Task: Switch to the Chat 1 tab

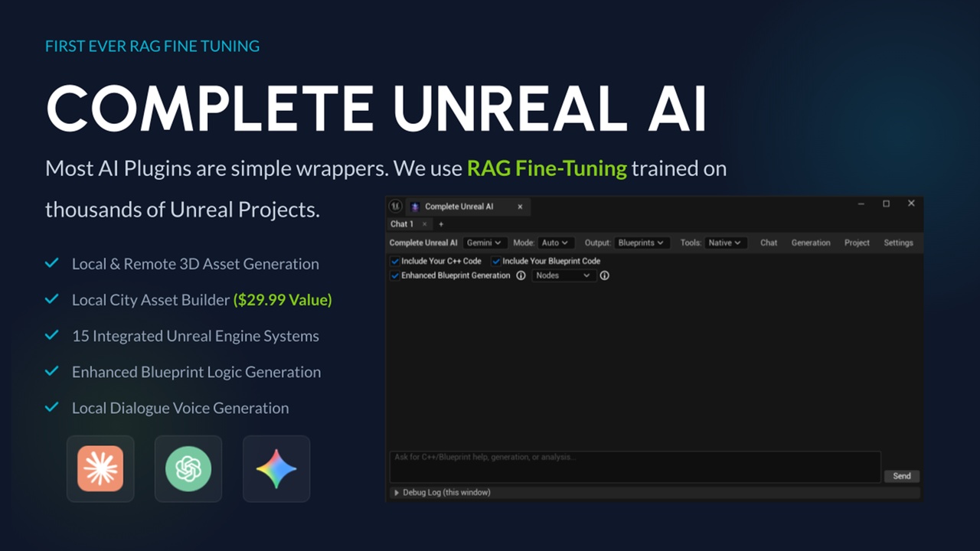Action: [402, 224]
